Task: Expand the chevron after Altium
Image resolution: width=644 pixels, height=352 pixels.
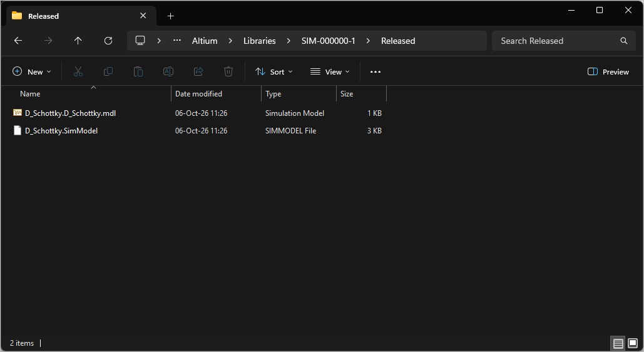Action: click(230, 41)
